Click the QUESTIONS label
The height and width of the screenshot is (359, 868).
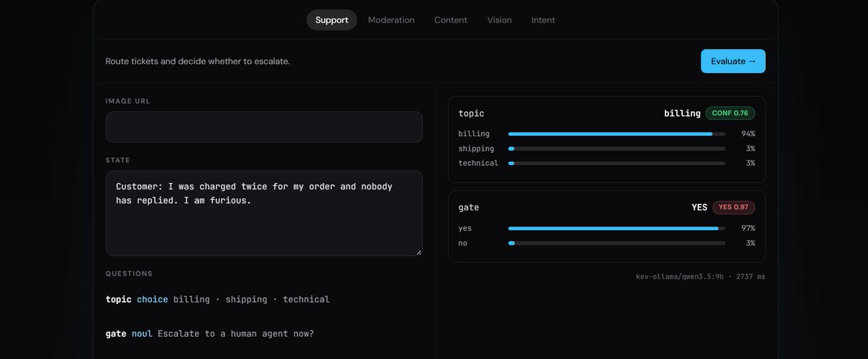pyautogui.click(x=129, y=274)
